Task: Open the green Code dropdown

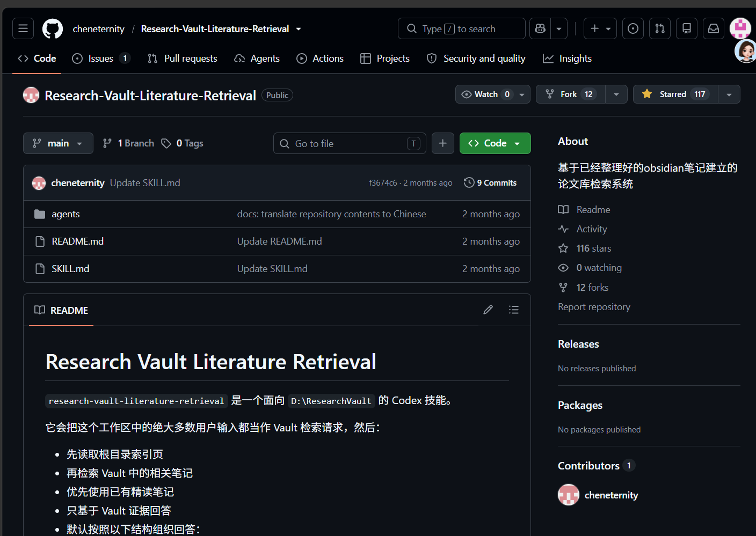Action: coord(495,143)
